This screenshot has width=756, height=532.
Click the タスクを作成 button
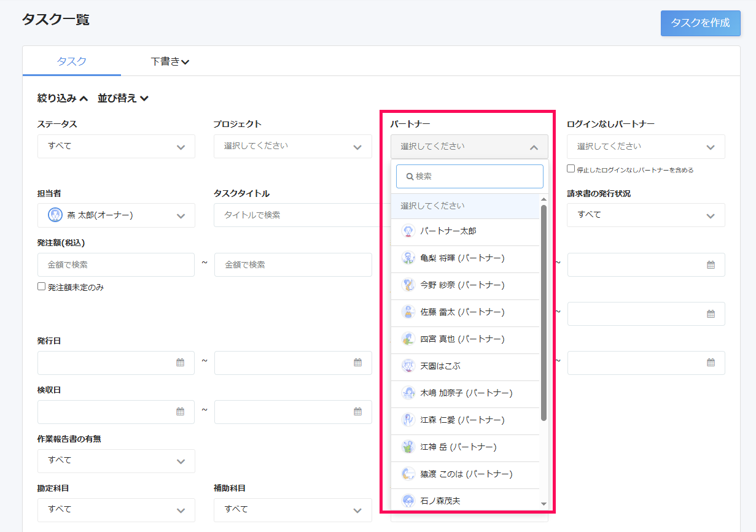pos(700,23)
